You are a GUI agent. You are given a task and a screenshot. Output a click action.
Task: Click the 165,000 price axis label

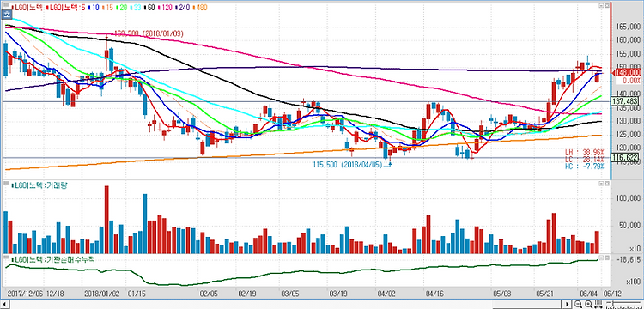(x=628, y=27)
